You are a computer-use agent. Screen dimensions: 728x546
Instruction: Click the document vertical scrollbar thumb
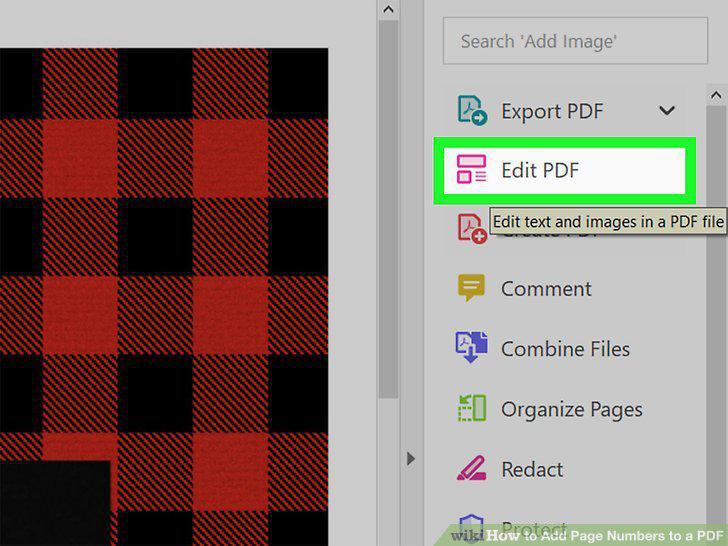(389, 209)
